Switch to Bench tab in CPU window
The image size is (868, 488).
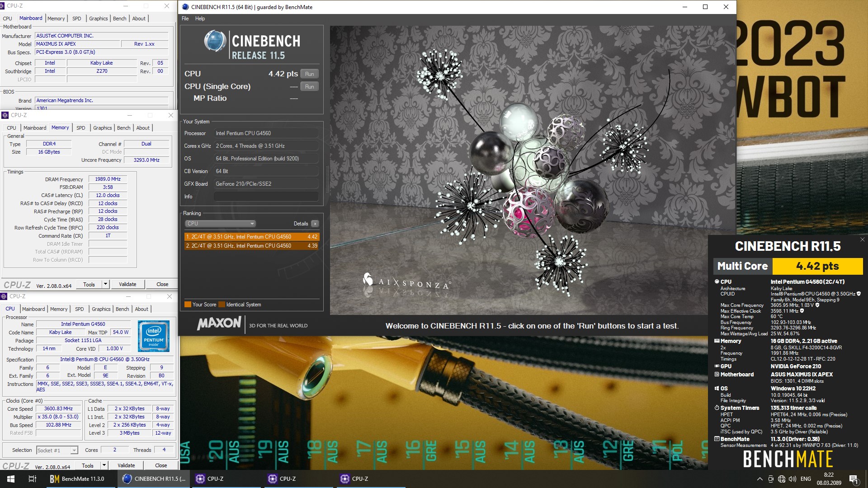122,309
